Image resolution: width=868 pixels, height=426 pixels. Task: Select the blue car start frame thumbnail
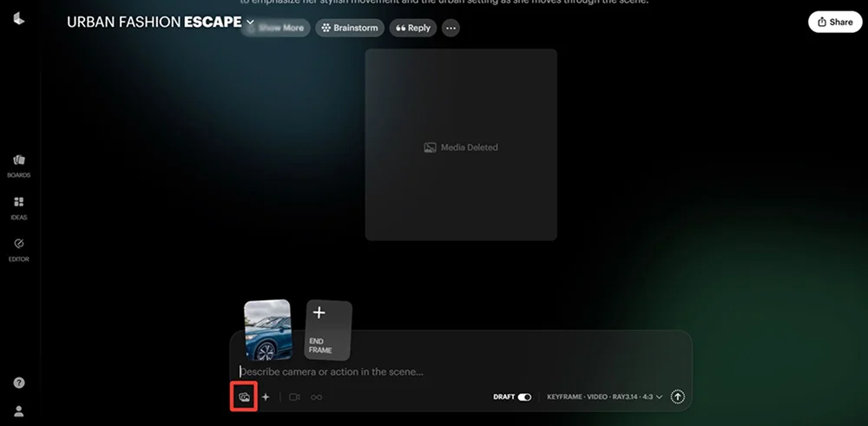coord(268,331)
